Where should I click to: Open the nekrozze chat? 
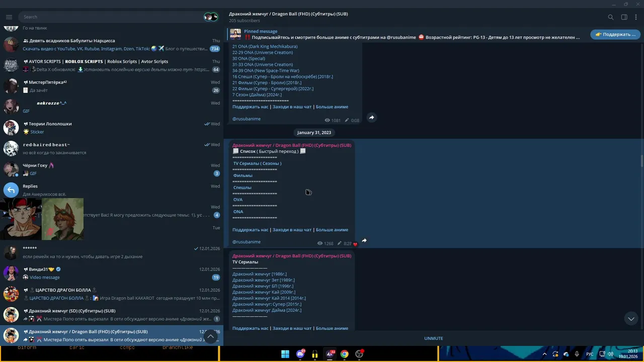pyautogui.click(x=112, y=107)
